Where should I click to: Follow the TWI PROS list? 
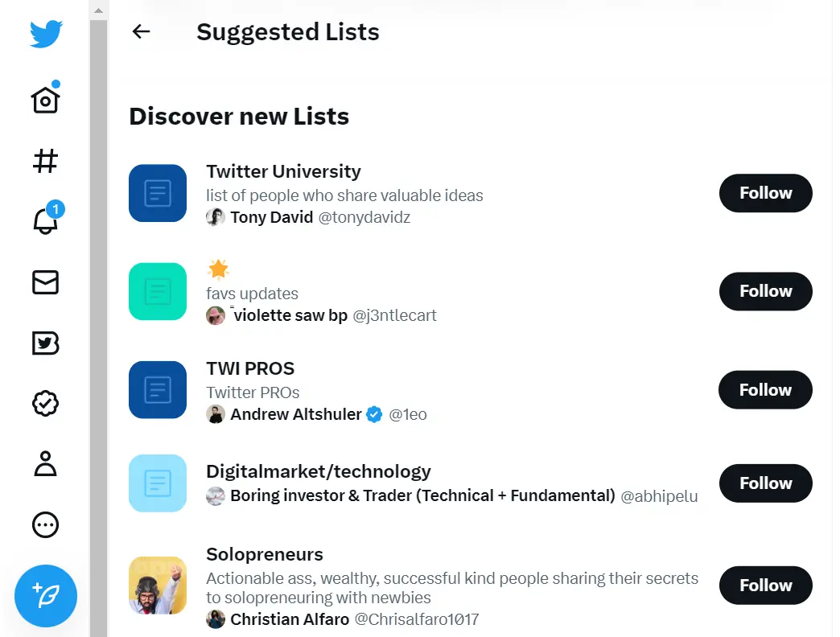[x=765, y=389]
